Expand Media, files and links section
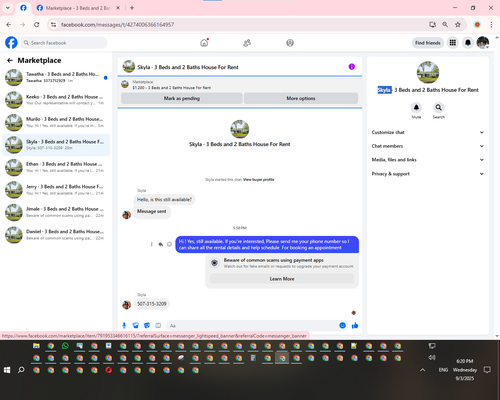 (428, 160)
